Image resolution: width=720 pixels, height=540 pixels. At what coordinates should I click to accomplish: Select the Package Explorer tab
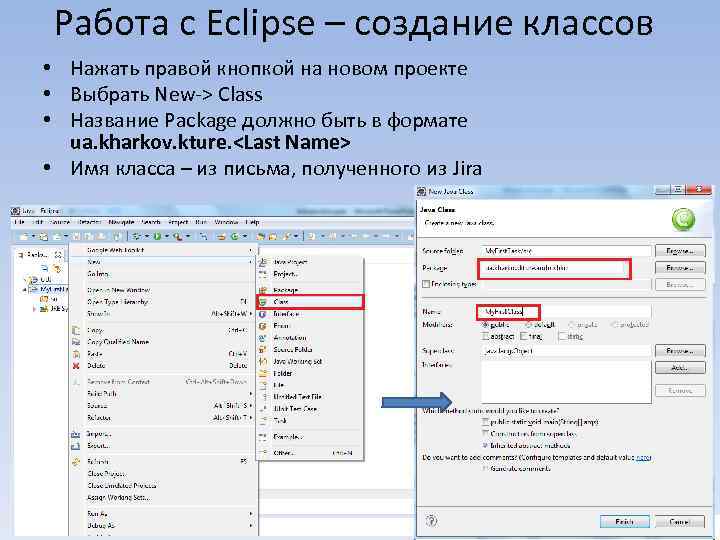pyautogui.click(x=39, y=254)
